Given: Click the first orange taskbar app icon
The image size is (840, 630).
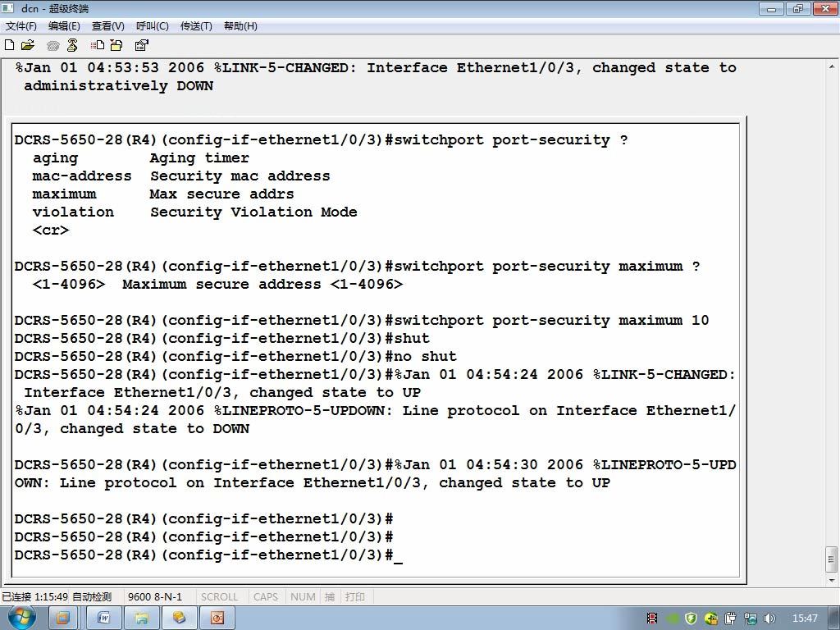Looking at the screenshot, I should [62, 618].
